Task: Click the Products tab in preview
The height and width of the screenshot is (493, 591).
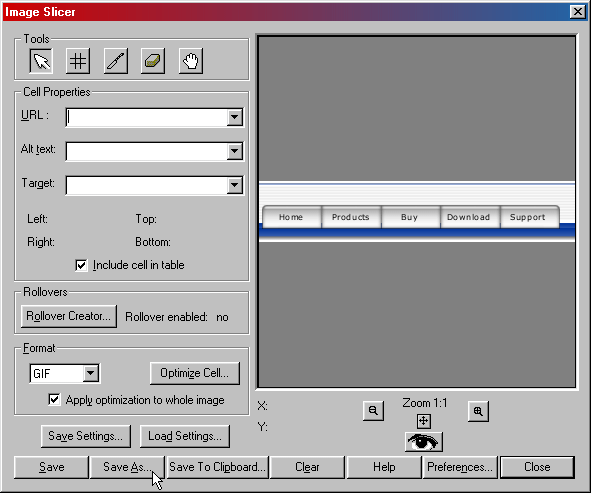Action: (x=351, y=217)
